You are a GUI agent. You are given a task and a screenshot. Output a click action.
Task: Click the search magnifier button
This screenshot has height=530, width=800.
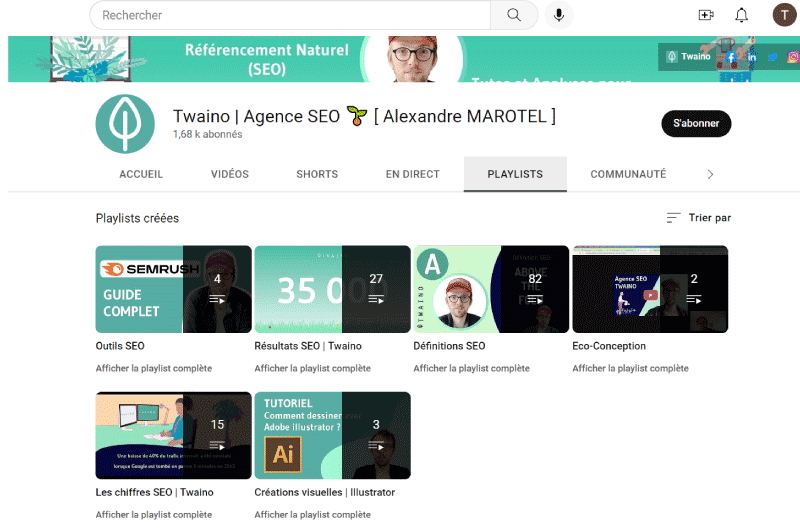coord(514,15)
